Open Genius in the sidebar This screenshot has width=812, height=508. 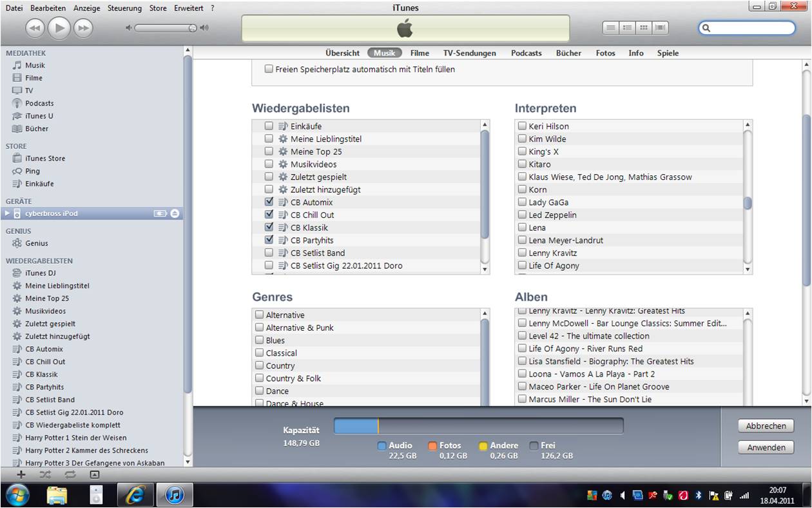pos(36,244)
